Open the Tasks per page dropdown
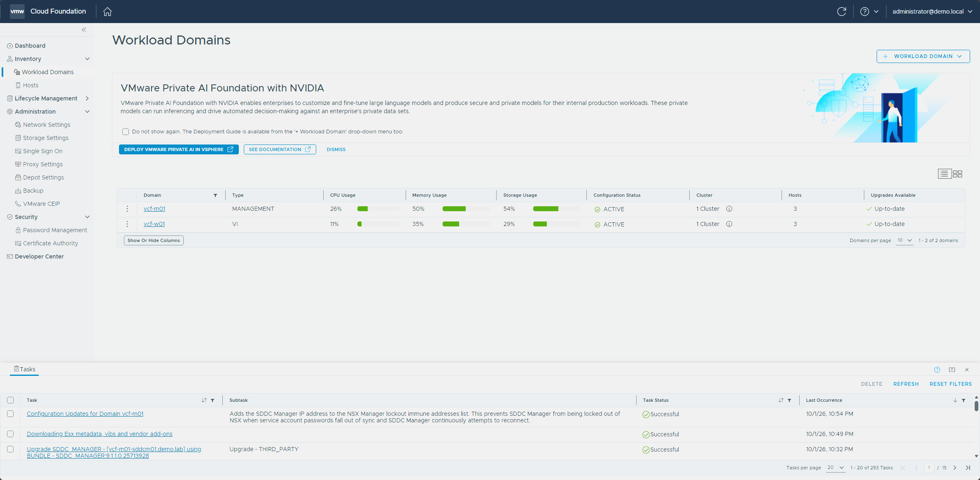The width and height of the screenshot is (980, 480). coord(836,468)
